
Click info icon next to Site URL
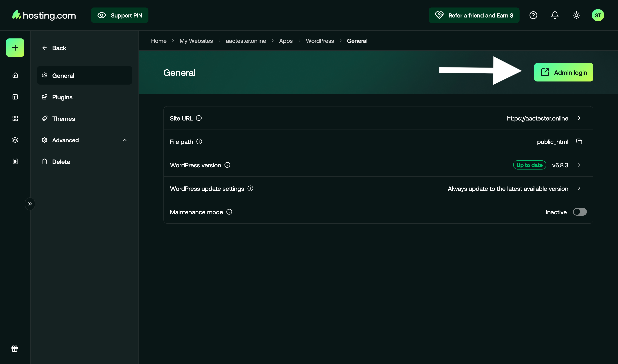199,118
